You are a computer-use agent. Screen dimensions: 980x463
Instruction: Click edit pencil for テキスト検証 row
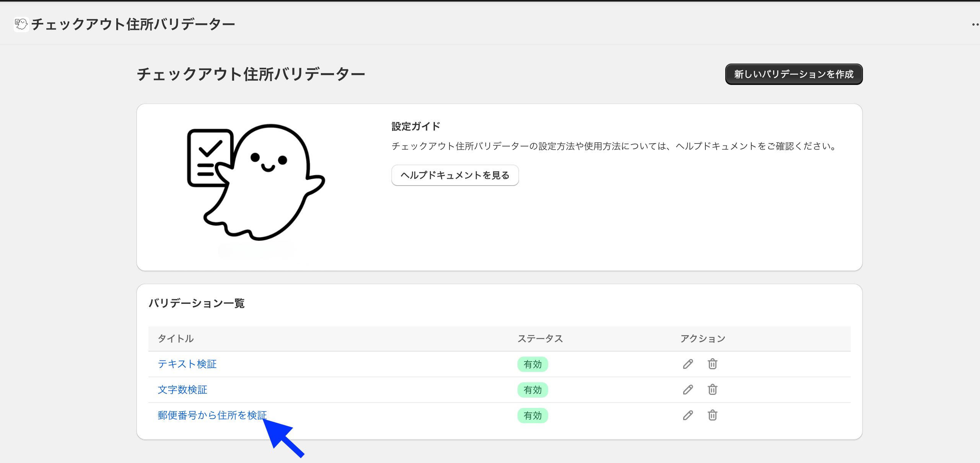coord(688,364)
